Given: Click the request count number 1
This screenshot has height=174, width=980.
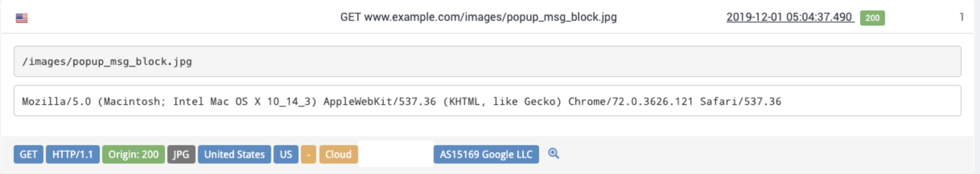Looking at the screenshot, I should click(x=961, y=17).
